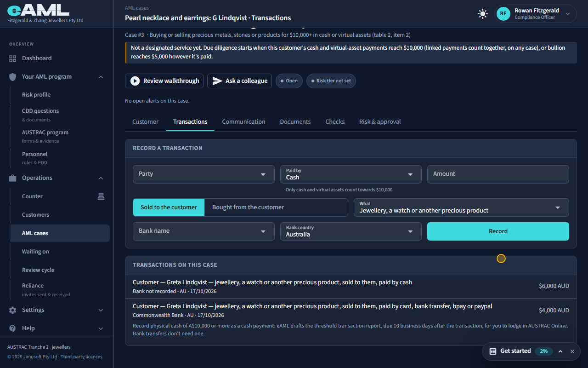Click the Risk tier not set chip

[x=331, y=81]
